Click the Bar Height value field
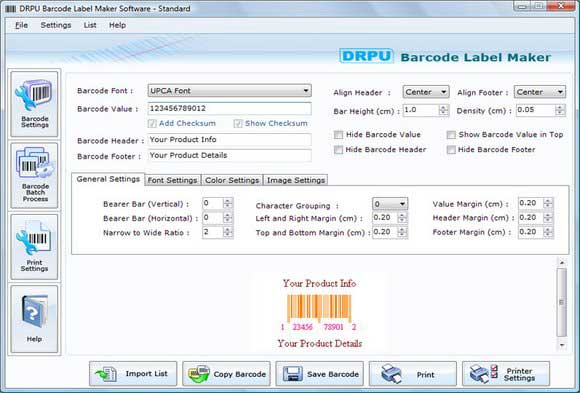Viewport: 580px width, 393px height. click(421, 110)
